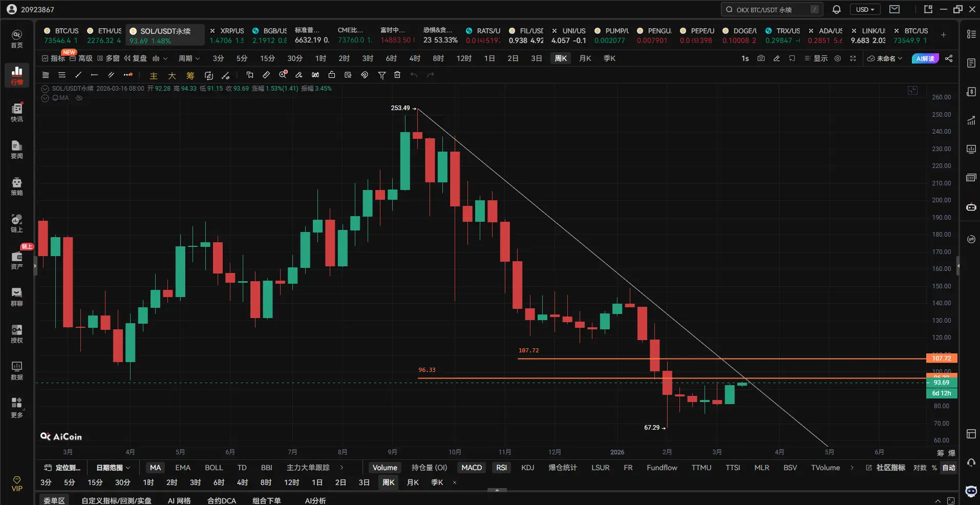Screen dimensions: 980x505
Task: Open the 策略 strategy sidebar icon
Action: point(17,186)
